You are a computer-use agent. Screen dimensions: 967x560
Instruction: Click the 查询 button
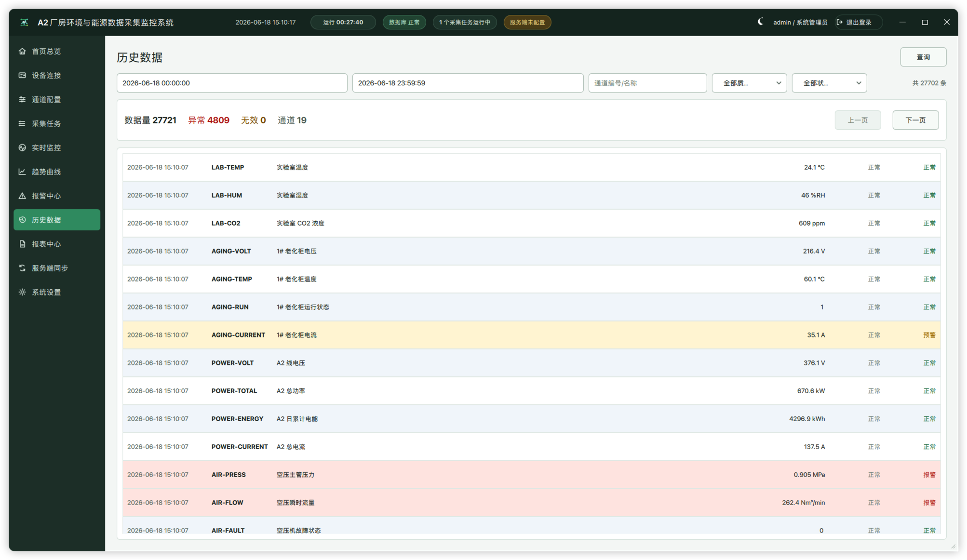pos(923,57)
